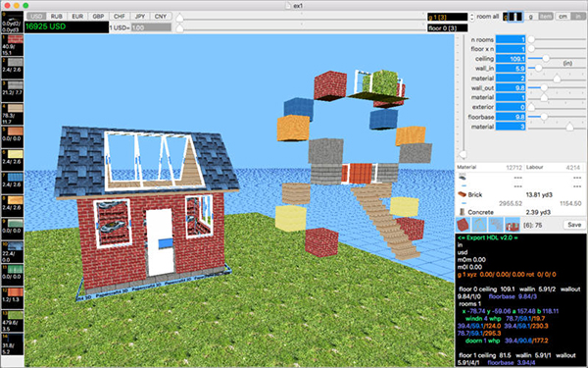Image resolution: width=588 pixels, height=368 pixels.
Task: Select material swatch 4 light wood
Action: 13,114
